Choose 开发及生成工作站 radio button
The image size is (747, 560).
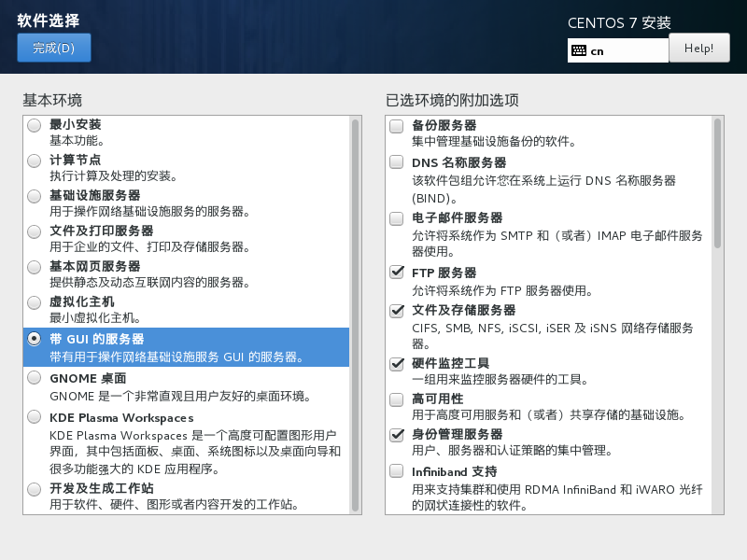(34, 489)
